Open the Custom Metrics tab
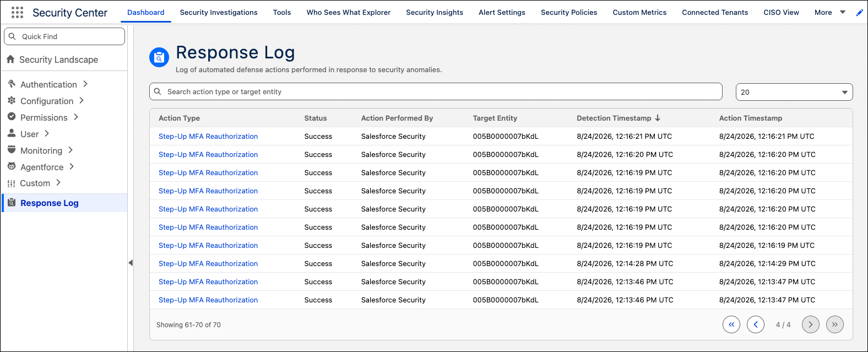Screen dimensions: 868x352 (x=639, y=12)
